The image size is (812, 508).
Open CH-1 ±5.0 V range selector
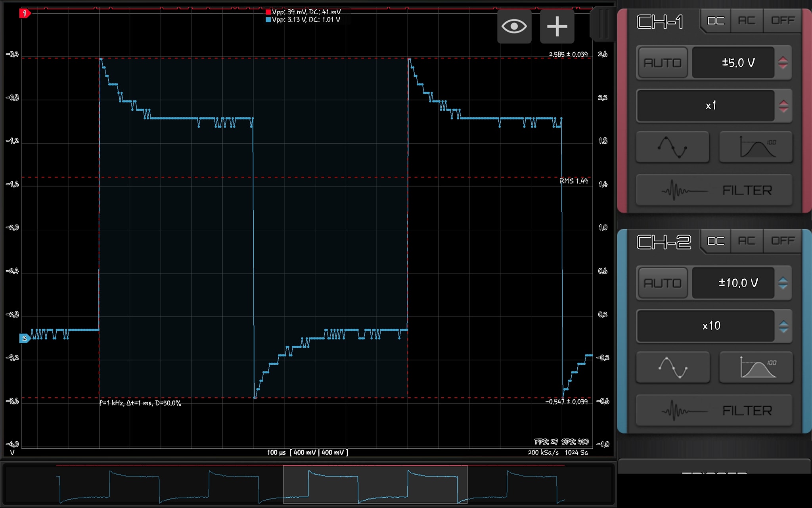click(733, 63)
